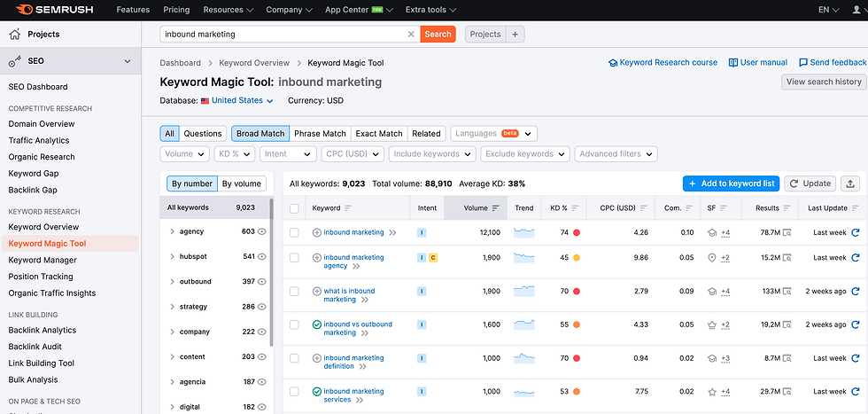Switch to the Questions tab

pos(203,134)
